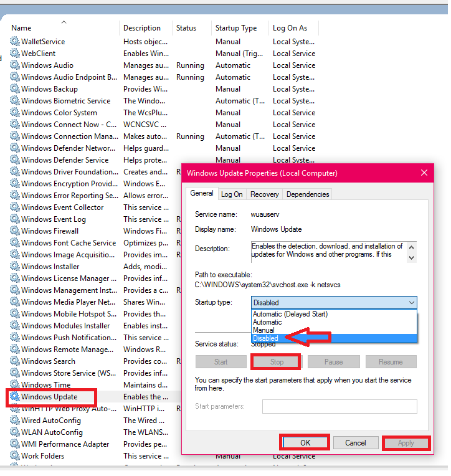Sort by the Status column header

(x=191, y=27)
